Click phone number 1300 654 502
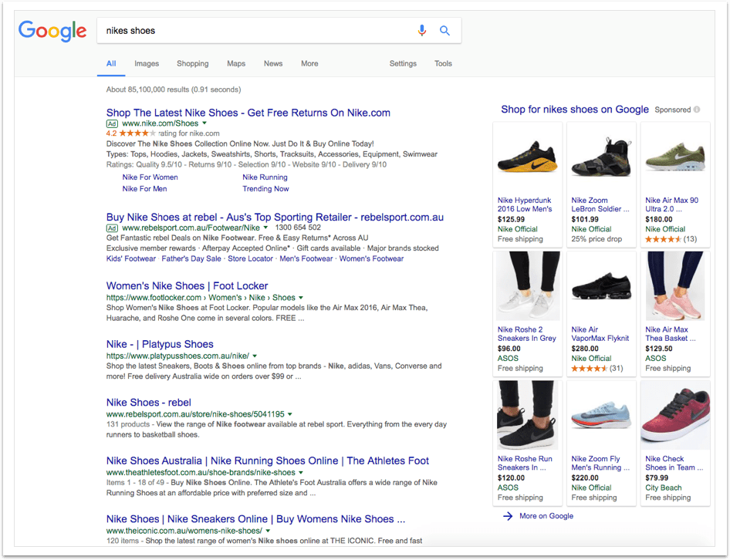 point(298,228)
